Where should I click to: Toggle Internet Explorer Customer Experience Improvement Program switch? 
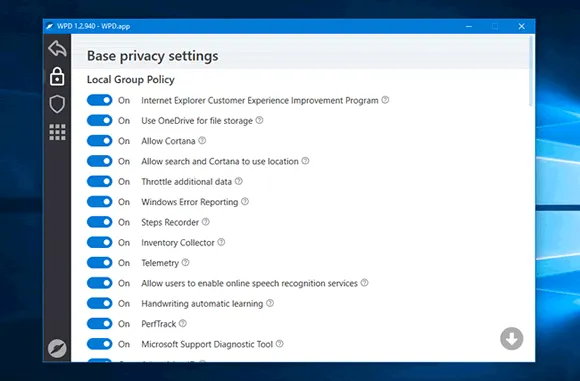tap(100, 100)
